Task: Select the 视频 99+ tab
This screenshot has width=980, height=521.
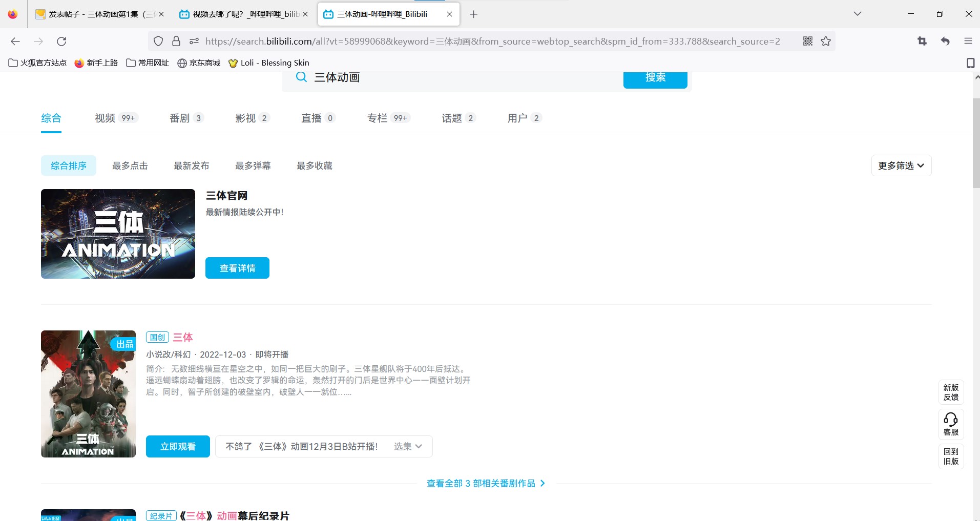Action: pyautogui.click(x=116, y=118)
